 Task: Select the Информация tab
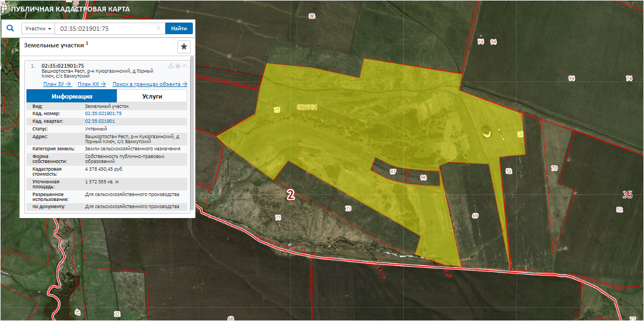coord(72,96)
